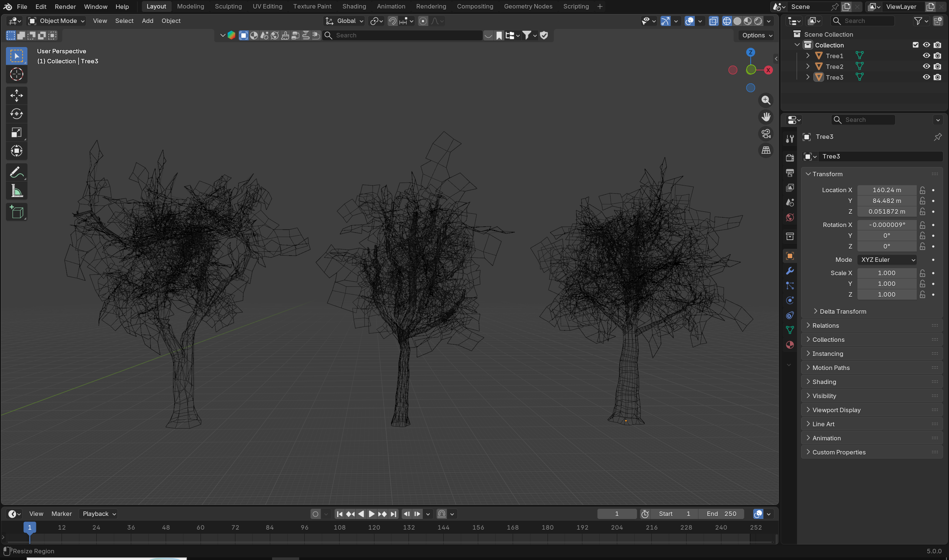Screen dimensions: 949x560
Task: Select the Move tool in toolbar
Action: 17,96
